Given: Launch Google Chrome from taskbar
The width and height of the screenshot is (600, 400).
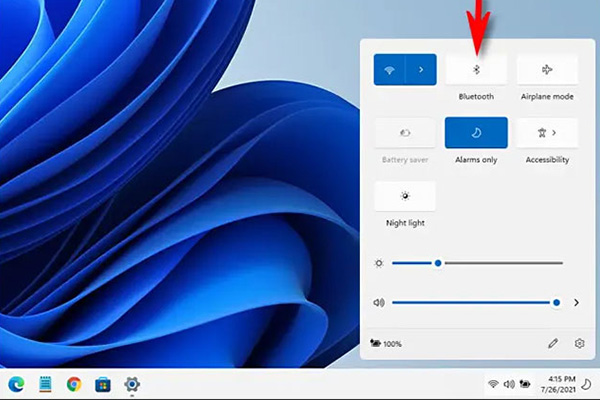Looking at the screenshot, I should [x=74, y=384].
